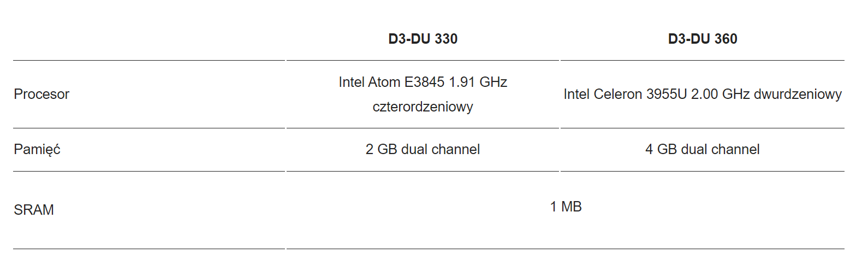Select the Pamięć row label

tap(37, 149)
